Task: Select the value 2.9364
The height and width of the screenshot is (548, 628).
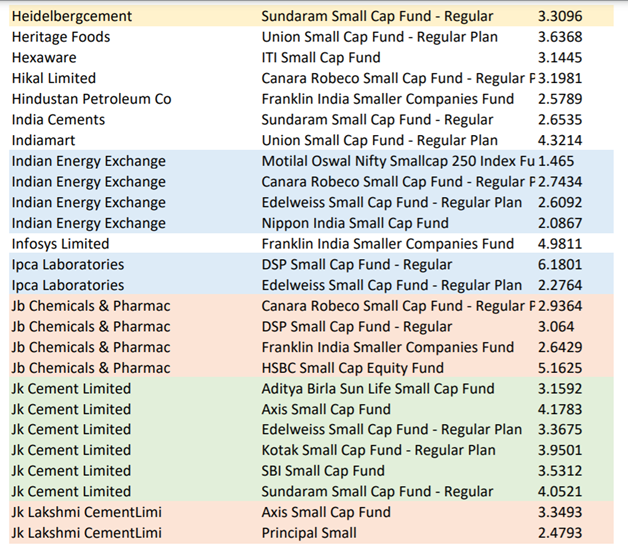Action: 560,306
